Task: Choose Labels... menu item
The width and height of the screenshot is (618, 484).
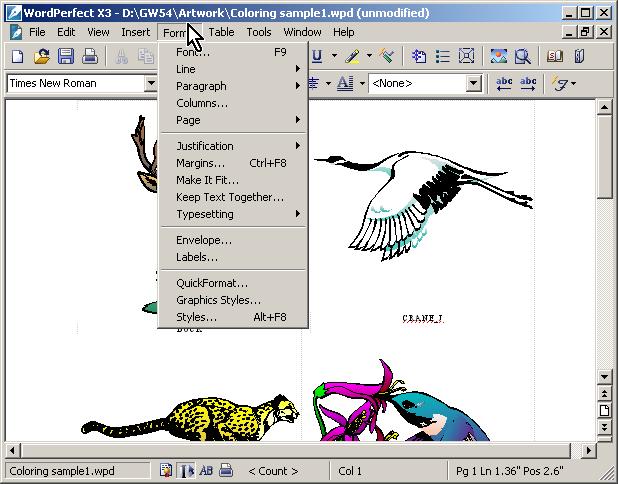Action: click(x=233, y=257)
